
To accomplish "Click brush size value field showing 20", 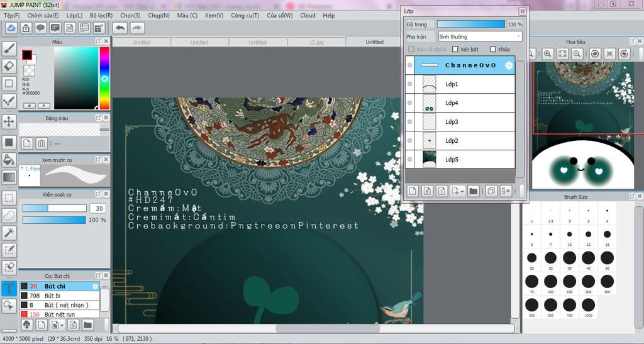I will [97, 209].
